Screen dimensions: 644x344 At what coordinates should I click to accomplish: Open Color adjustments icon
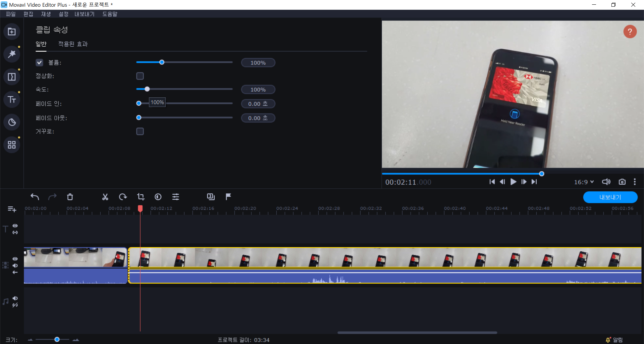[x=158, y=197]
